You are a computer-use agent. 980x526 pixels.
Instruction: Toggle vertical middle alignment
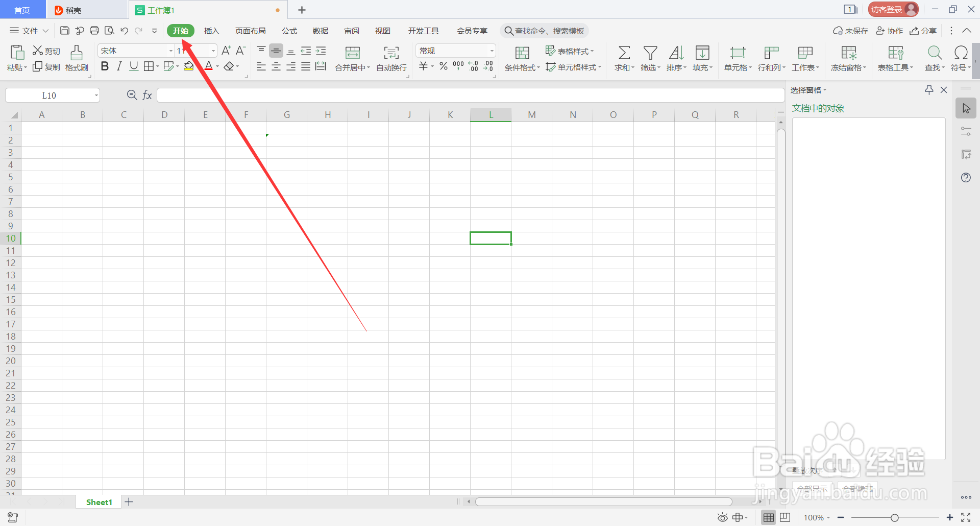click(x=276, y=51)
